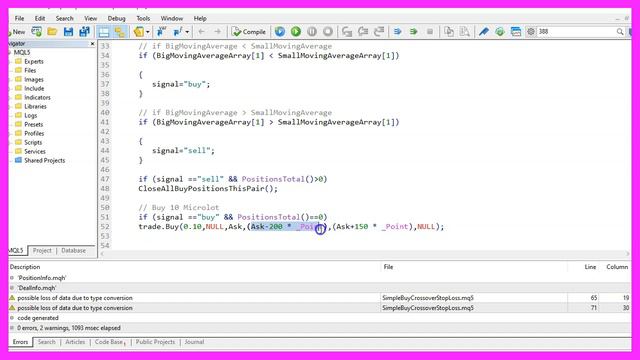Start debugging on real data (blue play)
Screen dimensions: 640x360
(280, 31)
